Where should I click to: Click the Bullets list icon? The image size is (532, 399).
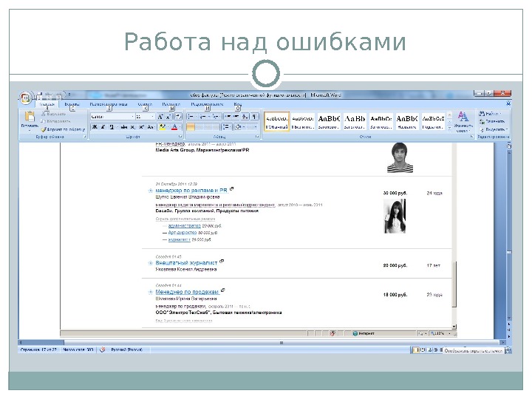[x=191, y=117]
